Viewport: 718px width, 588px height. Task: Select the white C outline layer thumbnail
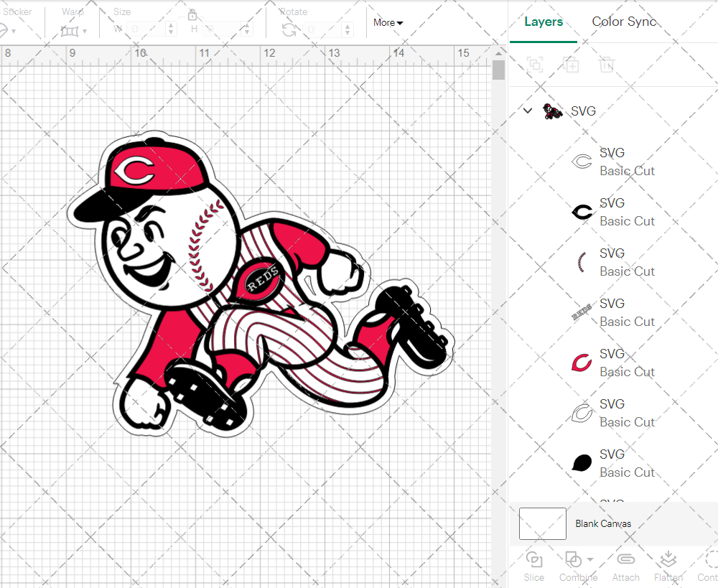pos(582,162)
